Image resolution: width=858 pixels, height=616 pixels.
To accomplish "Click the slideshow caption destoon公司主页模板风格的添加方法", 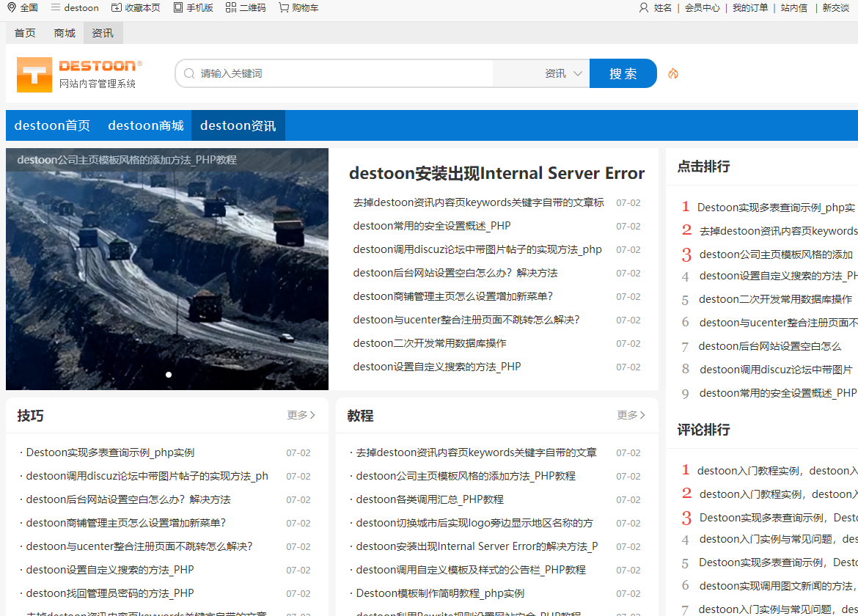I will tap(126, 161).
